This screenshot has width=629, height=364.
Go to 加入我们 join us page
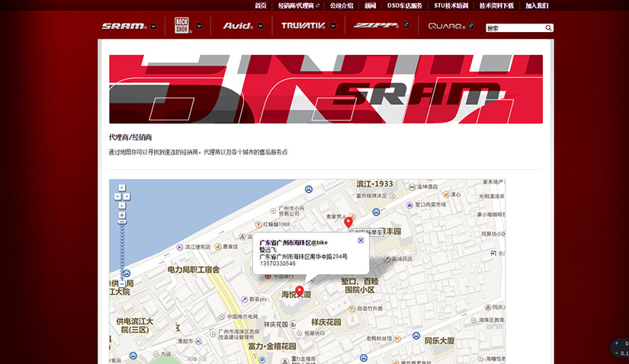click(x=537, y=5)
